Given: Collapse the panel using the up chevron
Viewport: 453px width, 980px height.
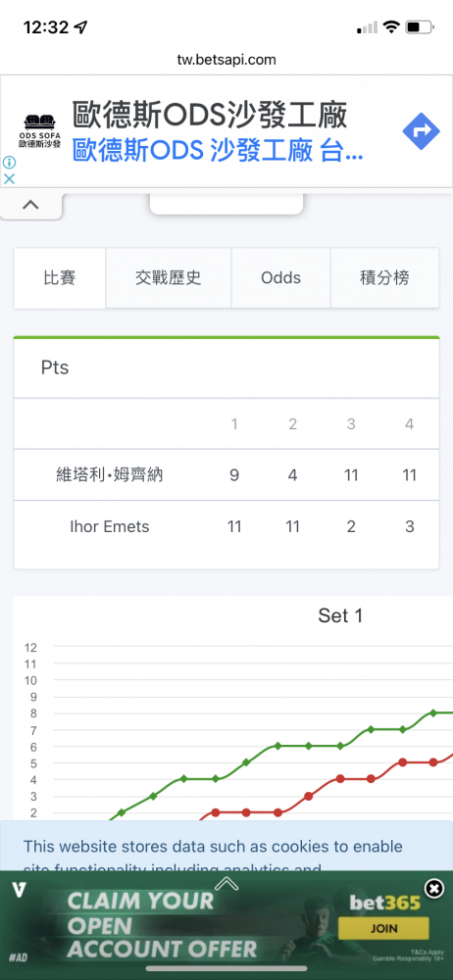Looking at the screenshot, I should pyautogui.click(x=30, y=205).
